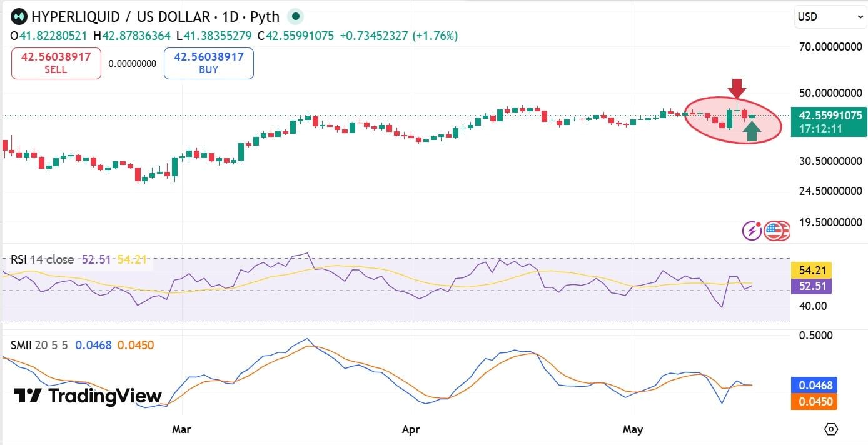This screenshot has width=868, height=445.
Task: Click the red highlighted ellipse on candles
Action: 732,120
